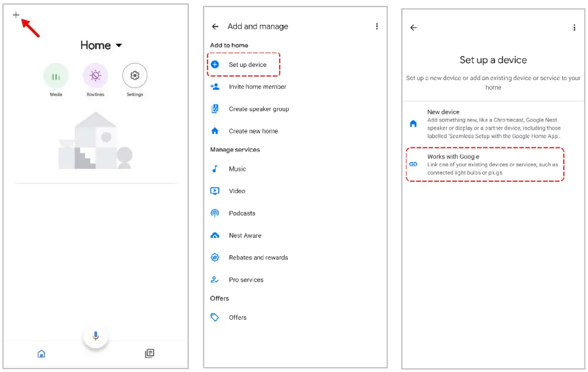This screenshot has width=588, height=372.
Task: Go back from Set up a device screen
Action: pyautogui.click(x=413, y=28)
